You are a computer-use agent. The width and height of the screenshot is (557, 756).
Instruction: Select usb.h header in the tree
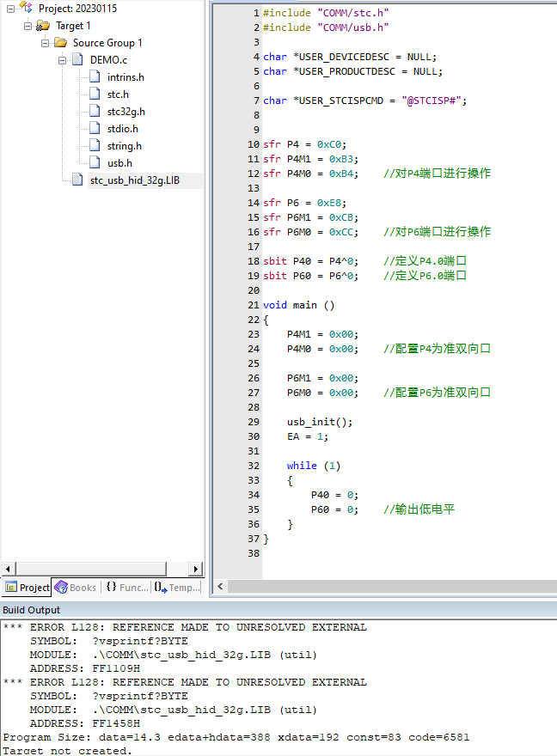(x=119, y=163)
